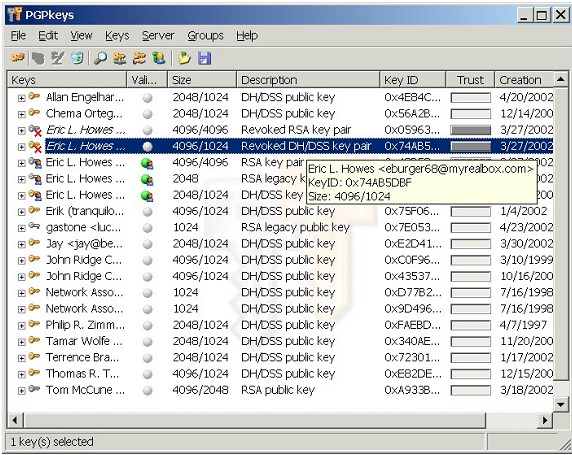The image size is (572, 455).
Task: Select the Terrence Bra... key name
Action: tap(82, 358)
